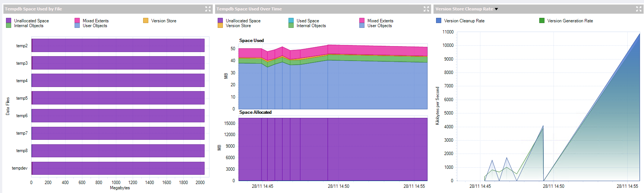Select the temp2 data file bar

[x=118, y=45]
